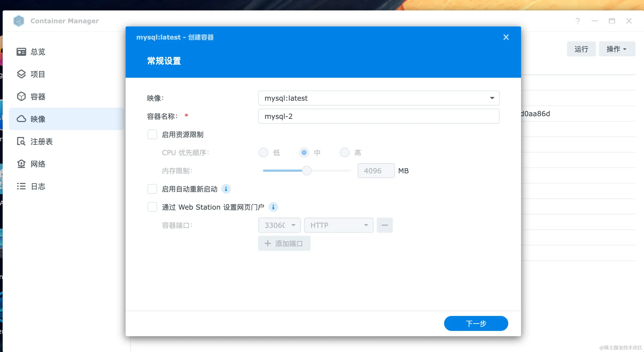Expand the mysql:latest image dropdown
The image size is (644, 352).
(492, 98)
